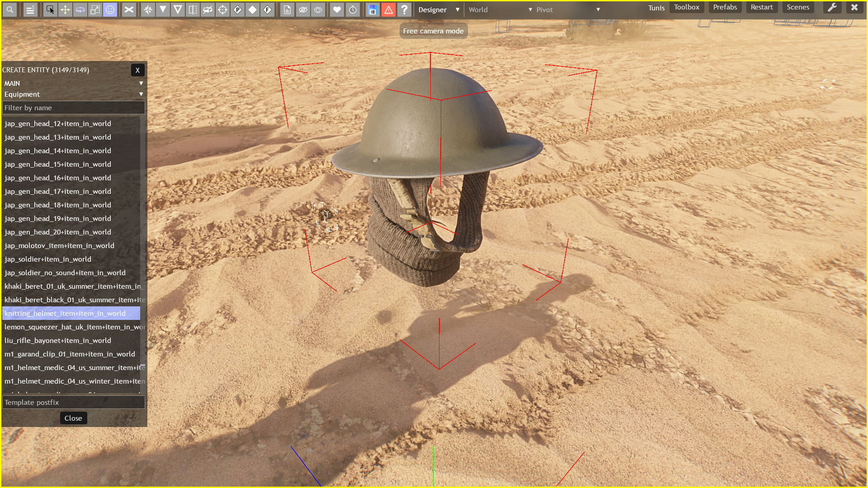Click the Filter by name field
868x488 pixels.
(73, 108)
